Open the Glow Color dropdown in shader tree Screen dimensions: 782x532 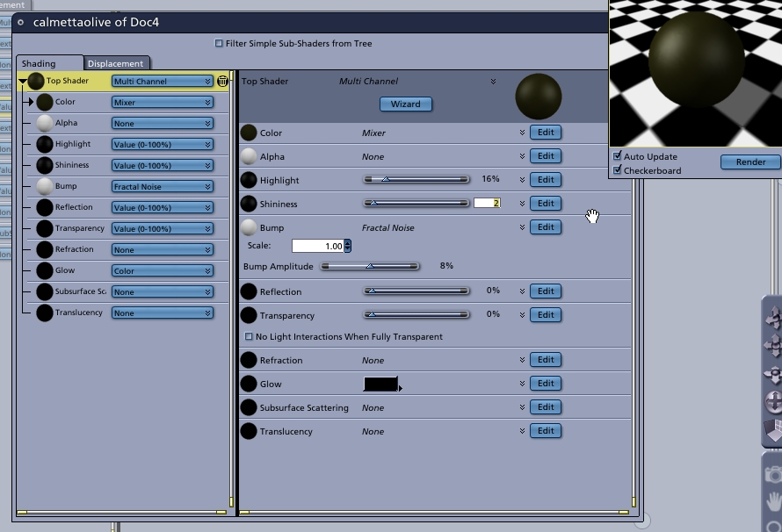(163, 271)
